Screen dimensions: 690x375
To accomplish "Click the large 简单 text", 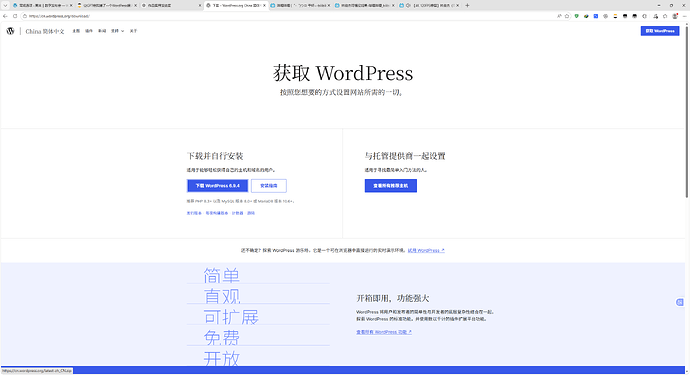I will point(222,276).
